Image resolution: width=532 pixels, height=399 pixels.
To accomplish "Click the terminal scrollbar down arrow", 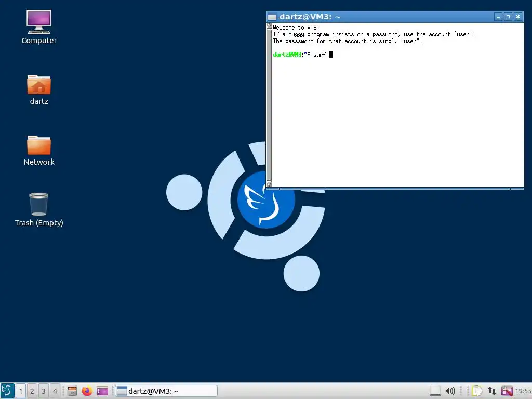I will coord(269,184).
